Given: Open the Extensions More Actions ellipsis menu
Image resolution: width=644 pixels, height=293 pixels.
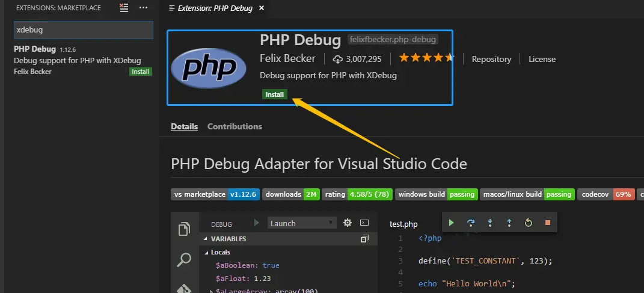Looking at the screenshot, I should 143,7.
